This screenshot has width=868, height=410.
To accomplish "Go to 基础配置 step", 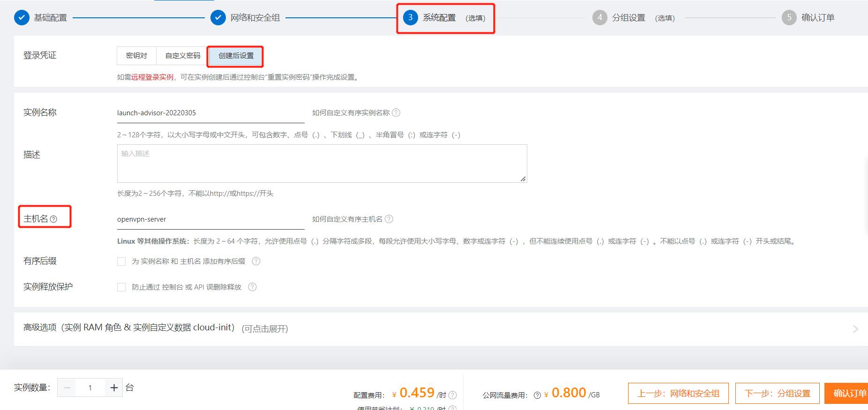I will tap(51, 18).
